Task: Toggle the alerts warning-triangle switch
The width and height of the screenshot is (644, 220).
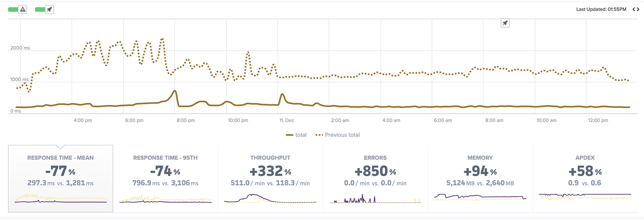Action: point(17,9)
